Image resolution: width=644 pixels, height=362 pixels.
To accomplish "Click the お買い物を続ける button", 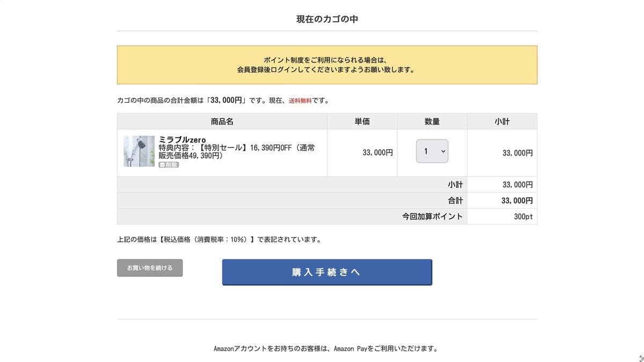I will click(150, 268).
